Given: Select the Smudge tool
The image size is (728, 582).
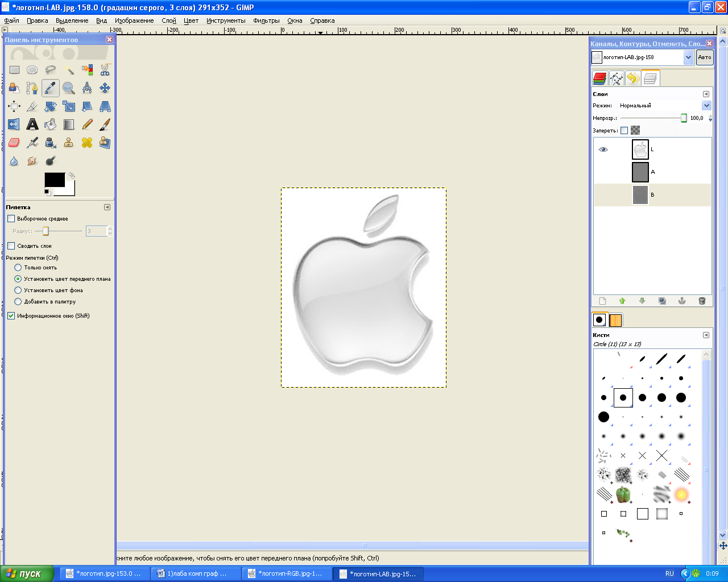Looking at the screenshot, I should (x=32, y=161).
